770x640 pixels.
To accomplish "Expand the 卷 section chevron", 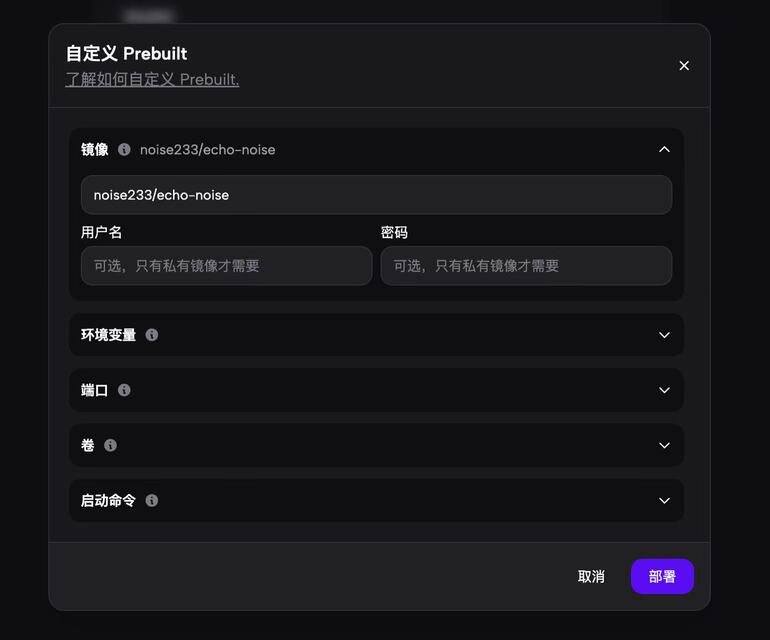I will [x=664, y=445].
